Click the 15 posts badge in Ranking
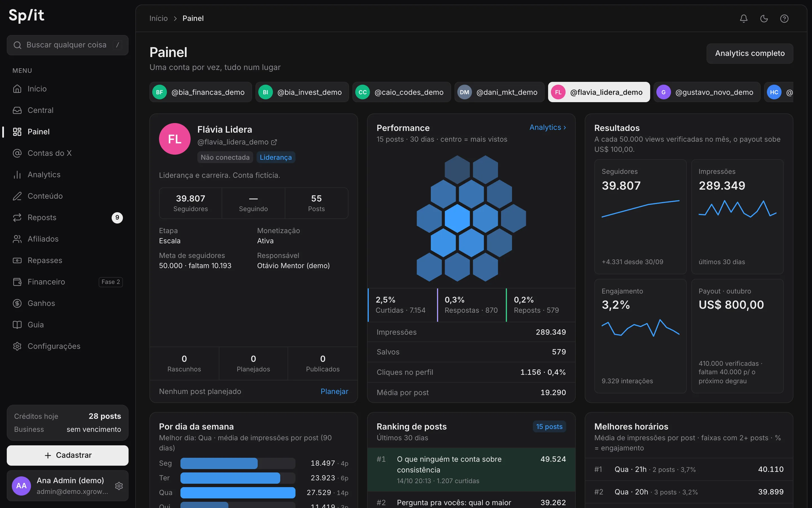The width and height of the screenshot is (812, 508). pyautogui.click(x=549, y=427)
